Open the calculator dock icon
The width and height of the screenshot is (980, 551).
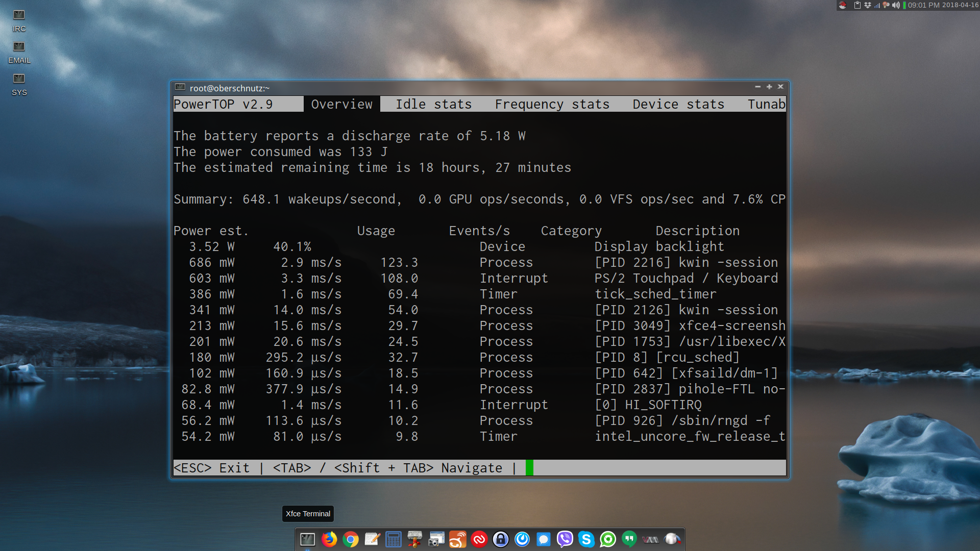[x=393, y=539]
